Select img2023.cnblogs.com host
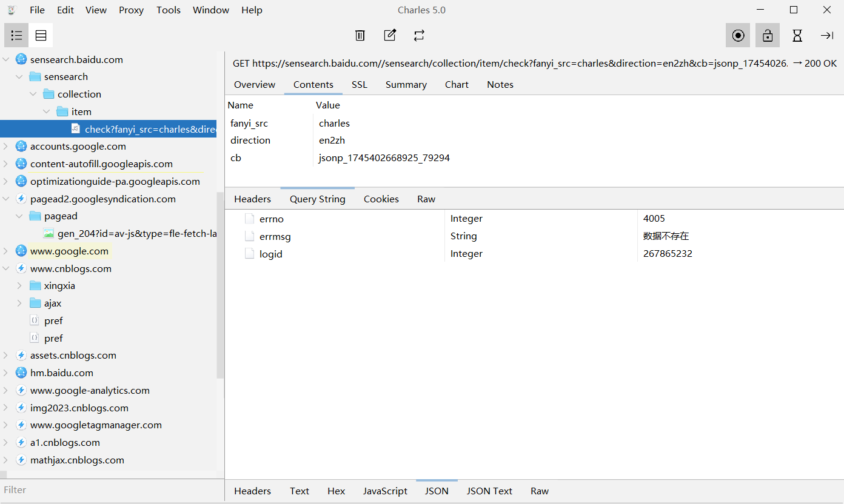Viewport: 844px width, 504px height. pos(79,408)
